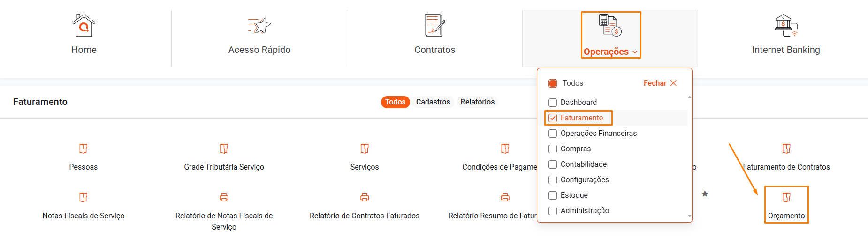The width and height of the screenshot is (868, 246).
Task: Open Faturamento de Contratos link
Action: (x=786, y=167)
